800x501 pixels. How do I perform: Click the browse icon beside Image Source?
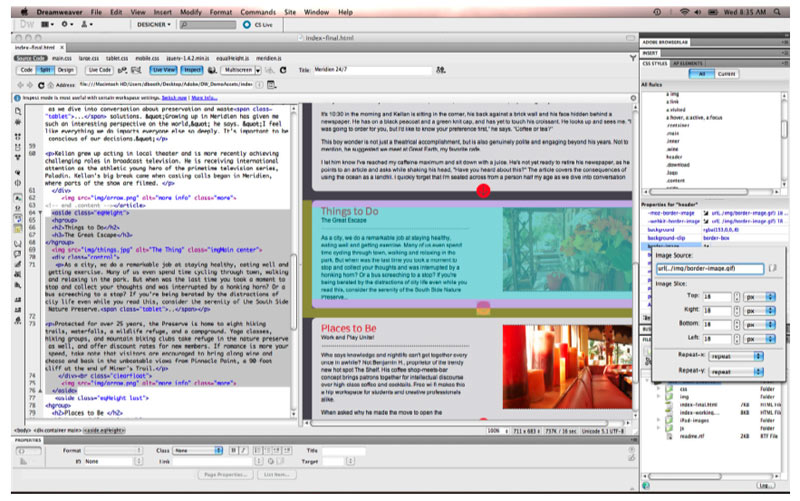(772, 268)
